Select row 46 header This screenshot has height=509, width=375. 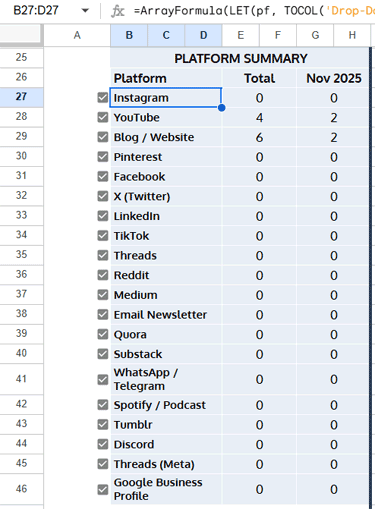(21, 489)
